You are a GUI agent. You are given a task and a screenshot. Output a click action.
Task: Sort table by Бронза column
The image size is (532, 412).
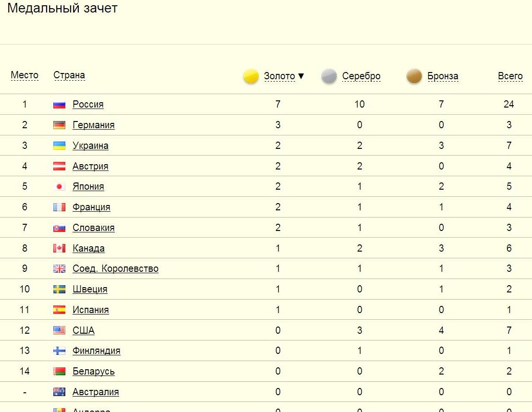[x=443, y=76]
